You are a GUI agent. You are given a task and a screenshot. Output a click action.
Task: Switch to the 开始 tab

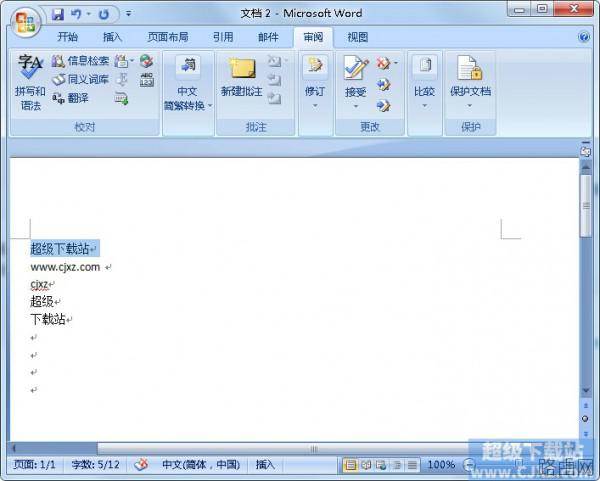click(67, 37)
